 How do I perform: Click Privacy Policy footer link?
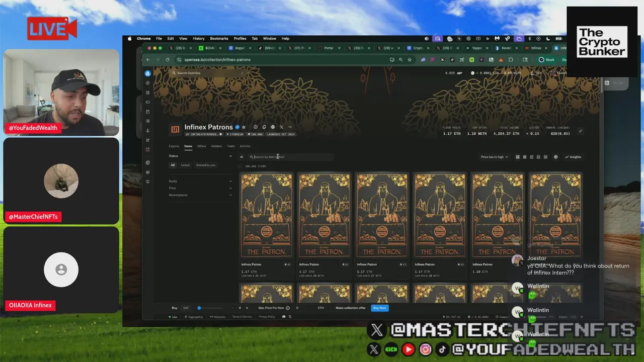coord(267,317)
